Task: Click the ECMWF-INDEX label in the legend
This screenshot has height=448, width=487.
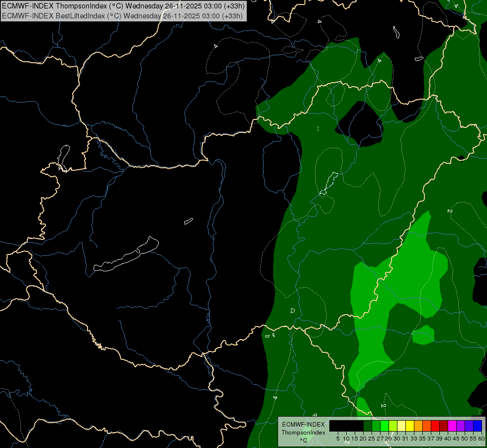Action: [303, 425]
